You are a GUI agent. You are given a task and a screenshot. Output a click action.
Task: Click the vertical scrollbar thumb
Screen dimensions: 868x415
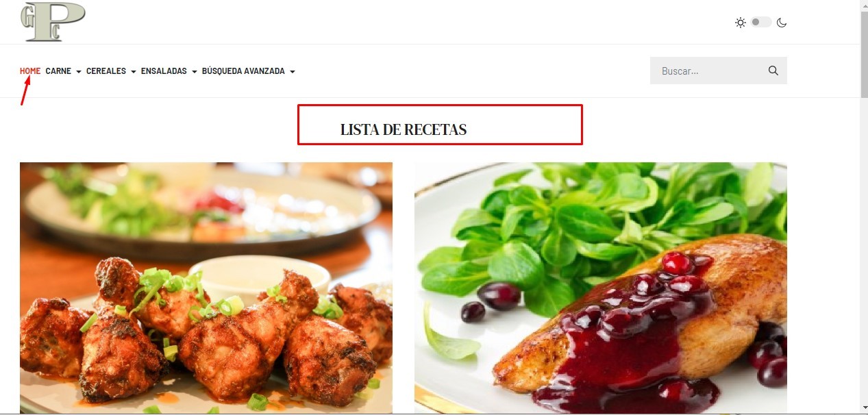(864, 53)
